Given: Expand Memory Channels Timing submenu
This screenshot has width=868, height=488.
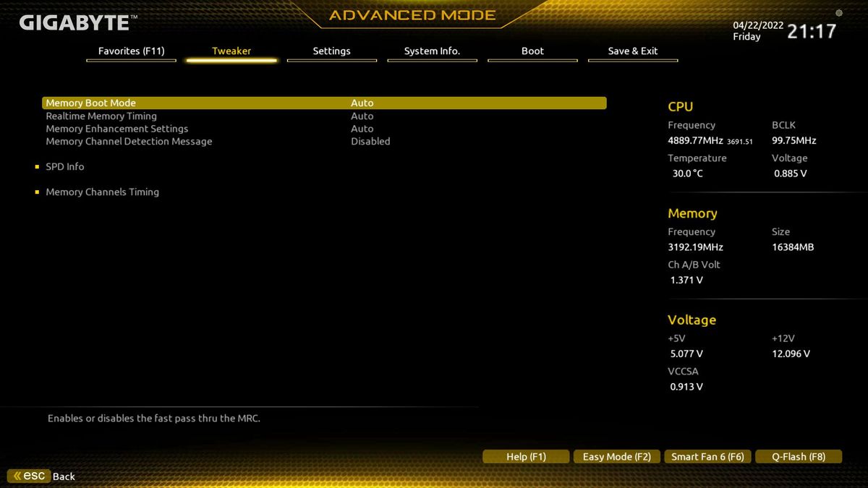Looking at the screenshot, I should 102,192.
